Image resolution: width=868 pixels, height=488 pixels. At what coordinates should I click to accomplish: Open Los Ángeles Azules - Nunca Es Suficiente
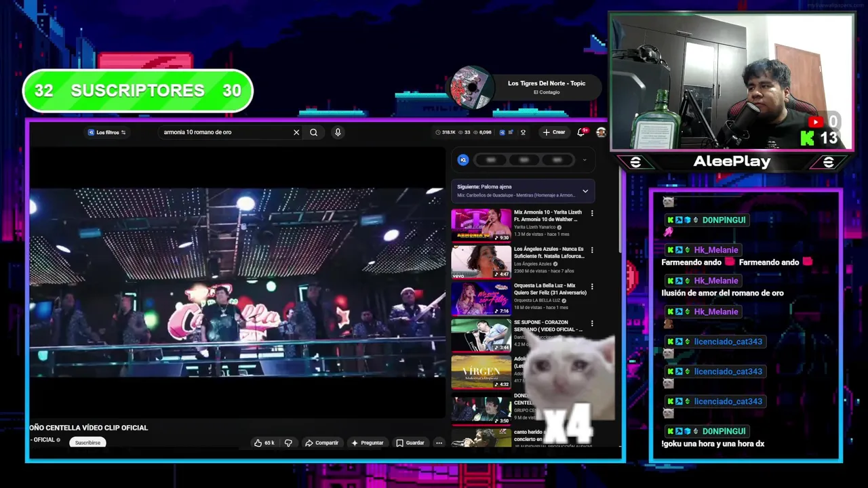(x=549, y=252)
